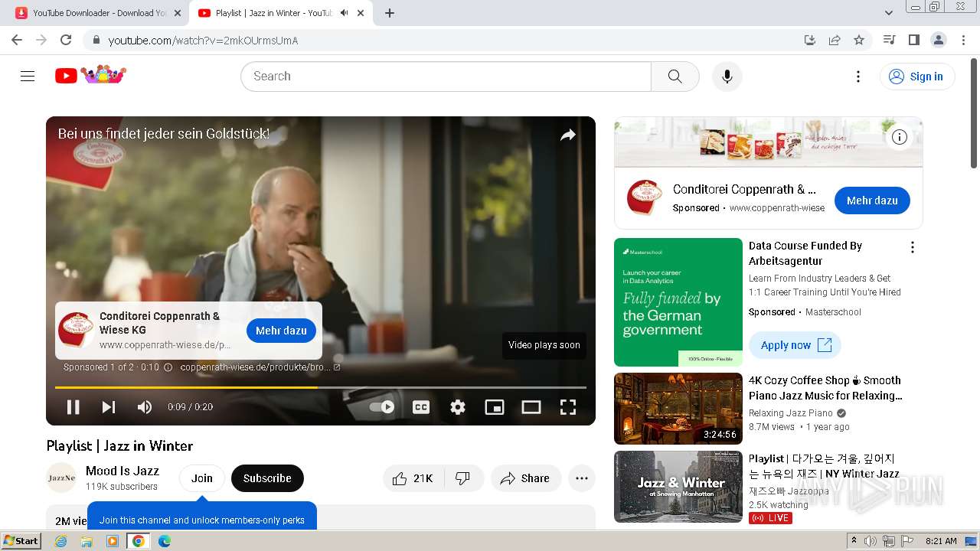Switch to YouTube Downloader tab
The image size is (980, 551).
click(98, 13)
